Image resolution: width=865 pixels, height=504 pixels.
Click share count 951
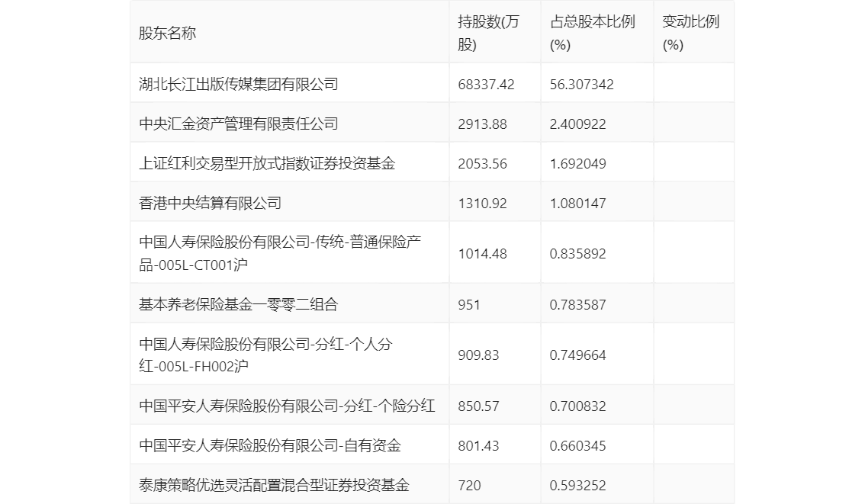pos(469,304)
